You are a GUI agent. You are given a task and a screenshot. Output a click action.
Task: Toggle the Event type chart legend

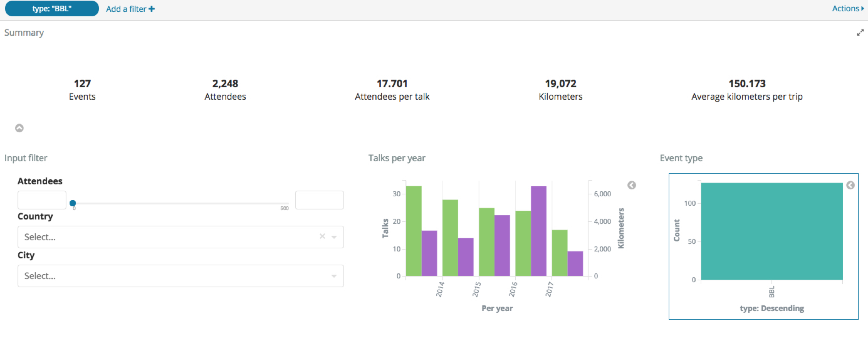tap(850, 185)
